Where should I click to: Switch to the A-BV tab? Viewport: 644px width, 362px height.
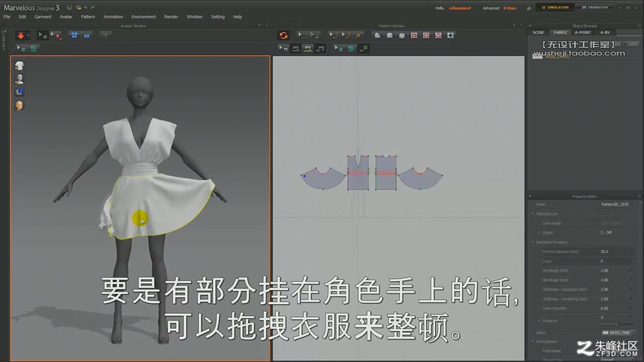point(605,32)
